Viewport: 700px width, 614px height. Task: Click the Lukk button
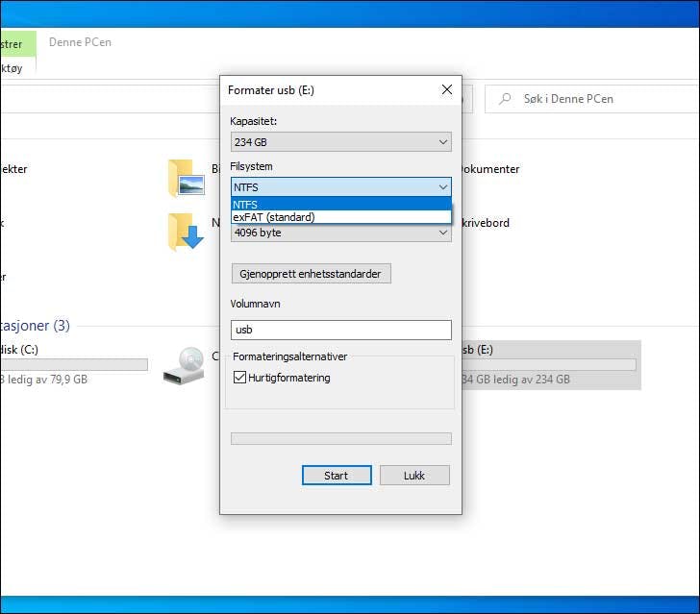(414, 476)
